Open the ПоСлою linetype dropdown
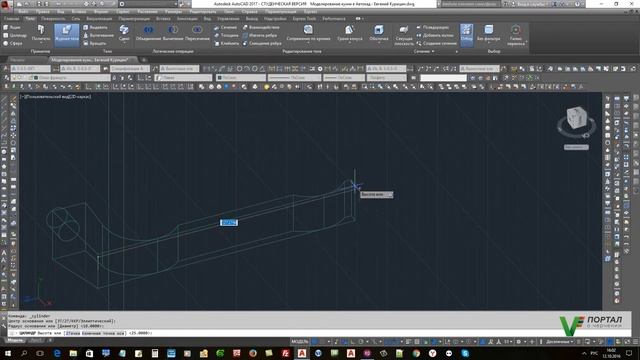This screenshot has width=640, height=360. pos(294,78)
